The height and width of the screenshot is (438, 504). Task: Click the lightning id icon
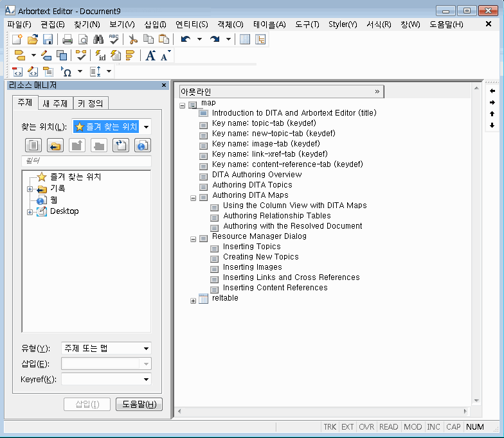100,55
